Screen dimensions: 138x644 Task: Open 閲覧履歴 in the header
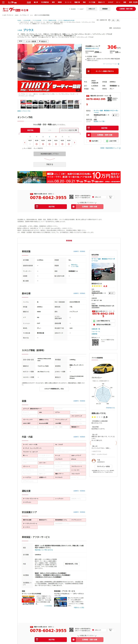tap(105, 9)
